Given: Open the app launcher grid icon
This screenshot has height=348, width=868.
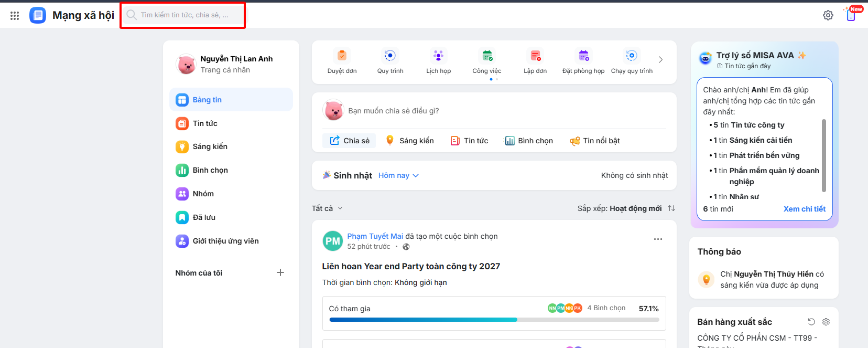Looking at the screenshot, I should tap(15, 16).
